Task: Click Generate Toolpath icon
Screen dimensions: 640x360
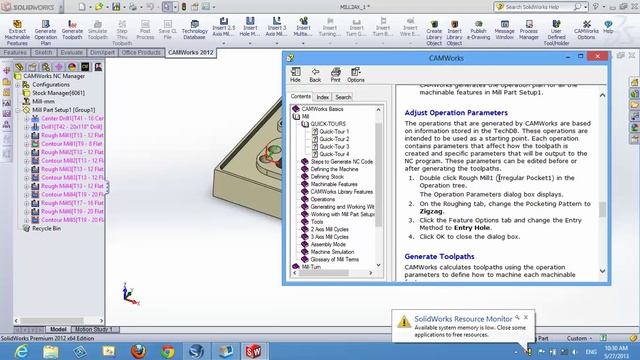Action: click(x=72, y=30)
